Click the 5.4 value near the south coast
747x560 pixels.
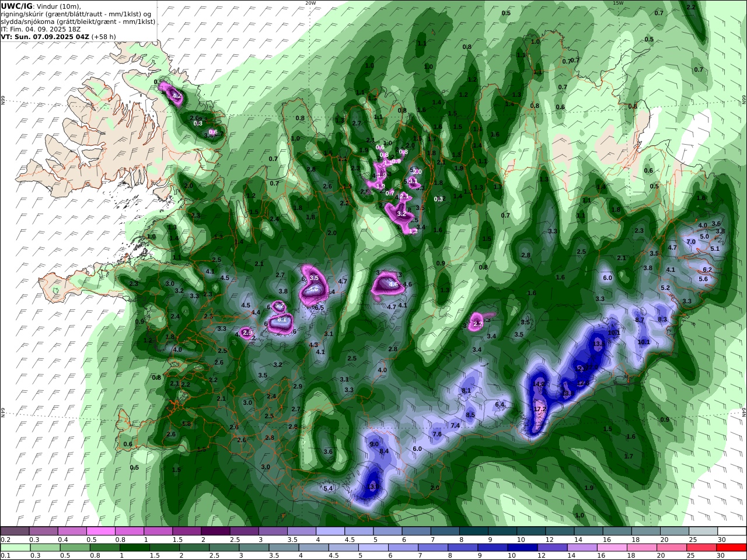[x=328, y=488]
